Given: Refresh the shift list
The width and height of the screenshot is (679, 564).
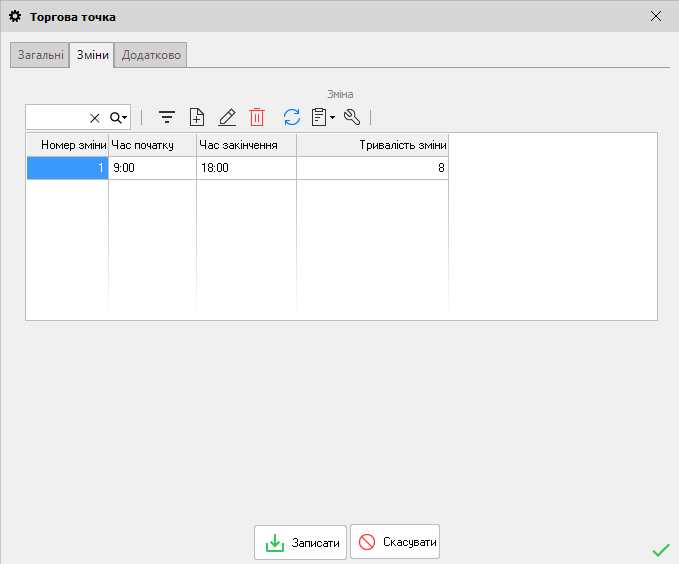Looking at the screenshot, I should point(292,117).
